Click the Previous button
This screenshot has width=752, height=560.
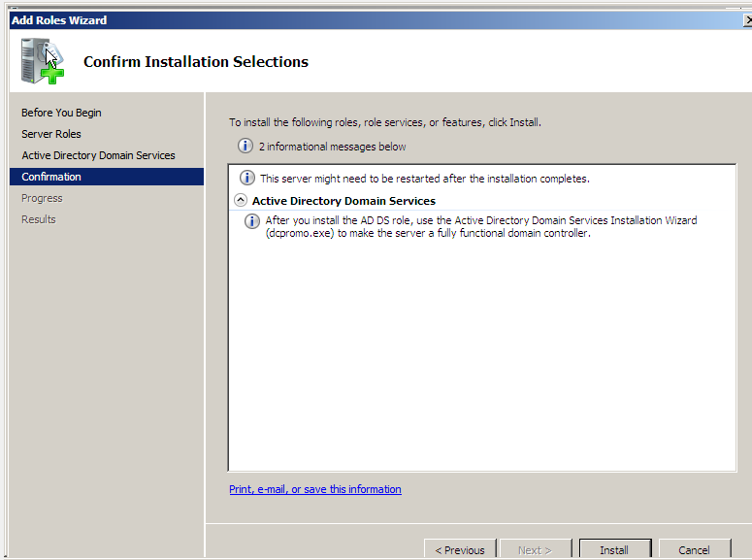click(x=460, y=549)
